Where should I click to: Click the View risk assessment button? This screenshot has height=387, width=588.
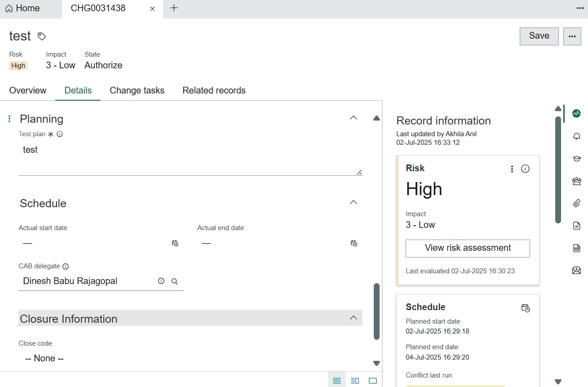tap(467, 248)
